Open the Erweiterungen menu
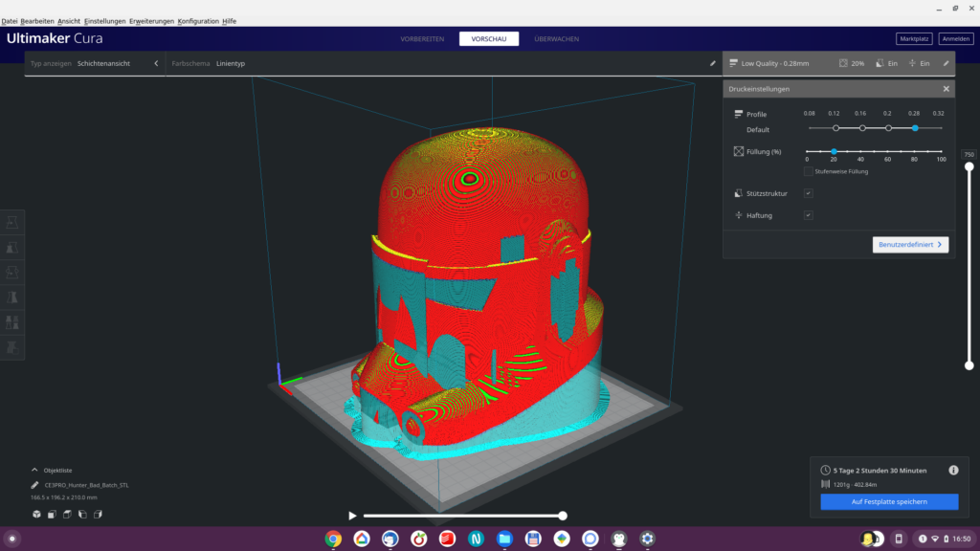The height and width of the screenshot is (551, 980). click(151, 21)
